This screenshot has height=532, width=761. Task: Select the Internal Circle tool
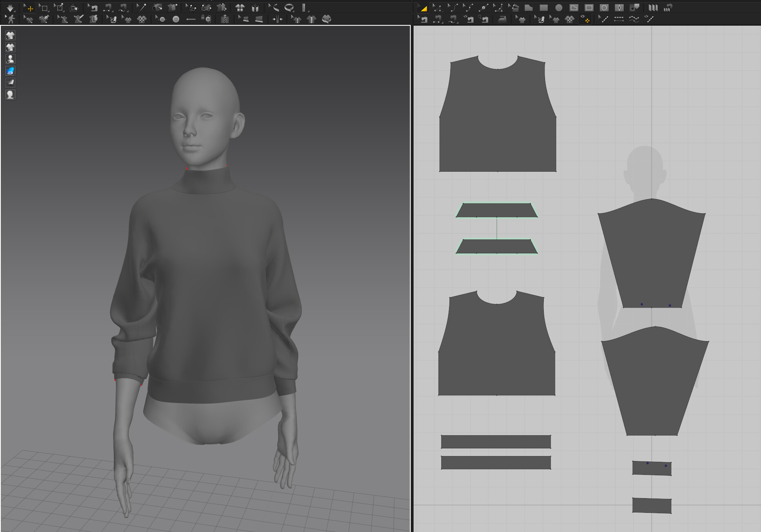point(604,8)
